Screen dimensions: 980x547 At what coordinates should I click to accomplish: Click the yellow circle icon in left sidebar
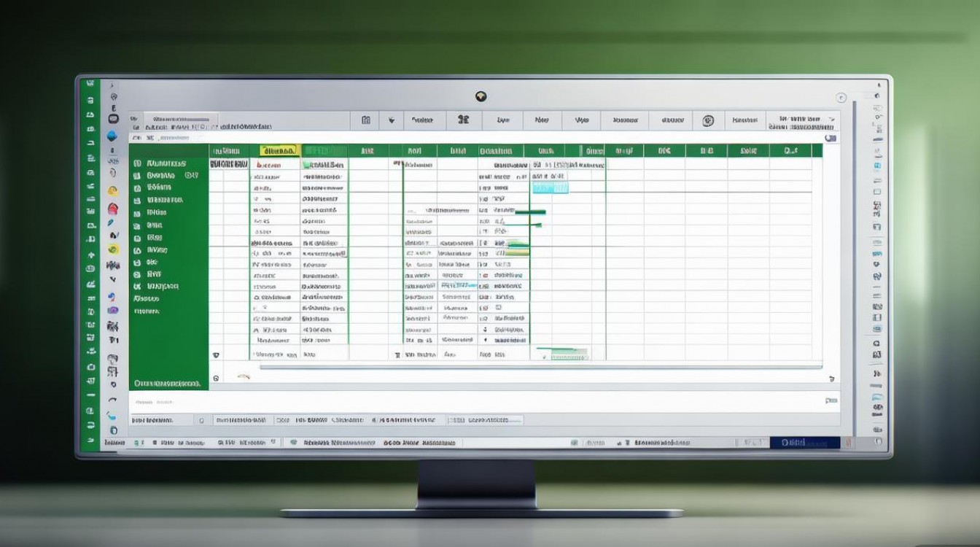112,190
